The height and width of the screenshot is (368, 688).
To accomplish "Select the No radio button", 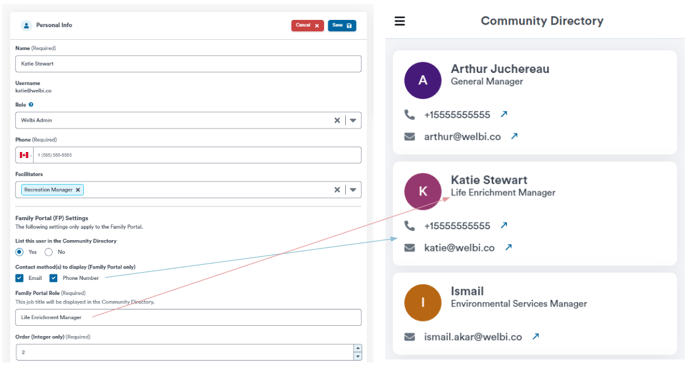I will coord(49,252).
